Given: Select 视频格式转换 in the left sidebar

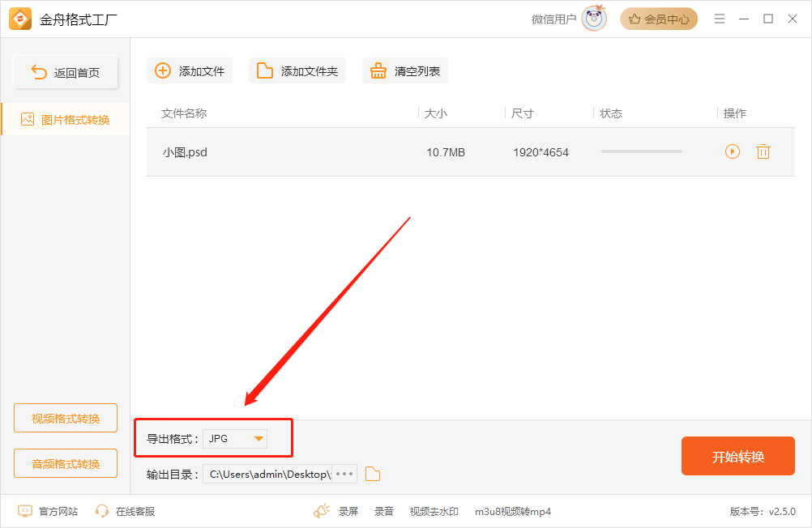Looking at the screenshot, I should click(x=65, y=418).
